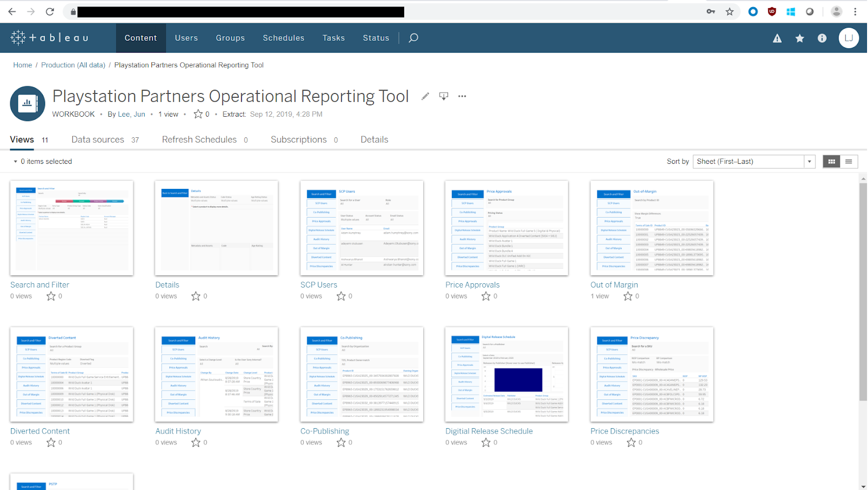Favorite the Price Discrepancies view
Image resolution: width=868 pixels, height=490 pixels.
point(631,443)
